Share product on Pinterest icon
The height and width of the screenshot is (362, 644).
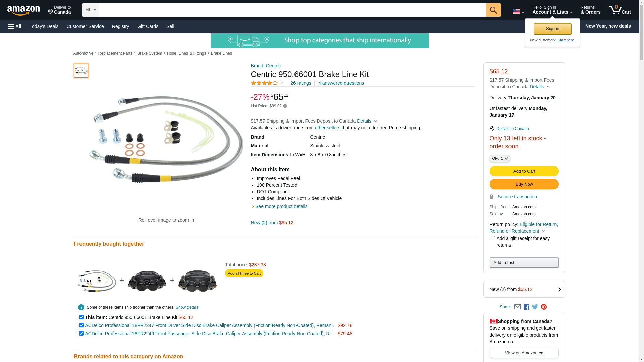544,307
